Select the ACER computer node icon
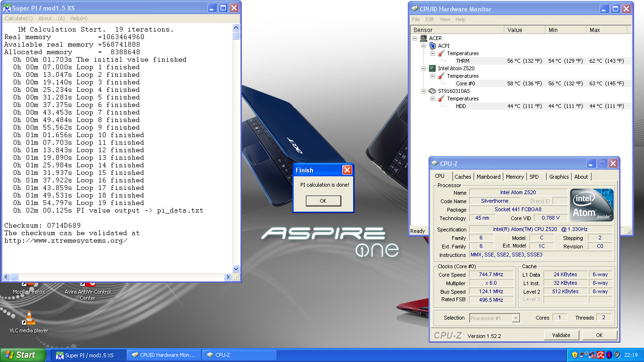The height and width of the screenshot is (362, 644). 423,38
